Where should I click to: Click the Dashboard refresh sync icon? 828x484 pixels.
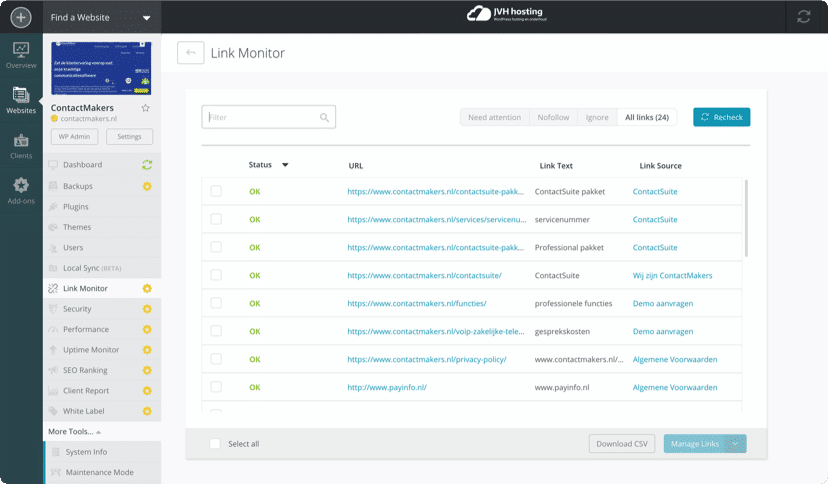[x=147, y=165]
